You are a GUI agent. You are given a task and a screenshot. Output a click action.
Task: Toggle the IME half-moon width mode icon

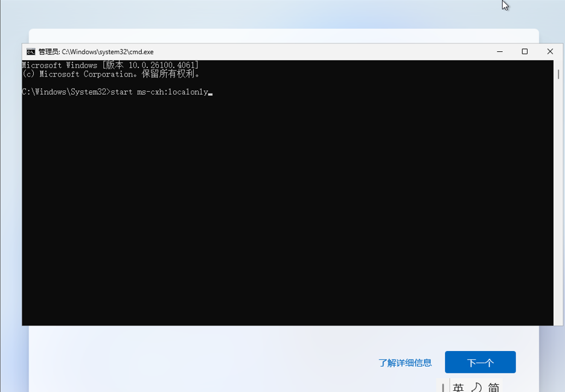[476, 387]
